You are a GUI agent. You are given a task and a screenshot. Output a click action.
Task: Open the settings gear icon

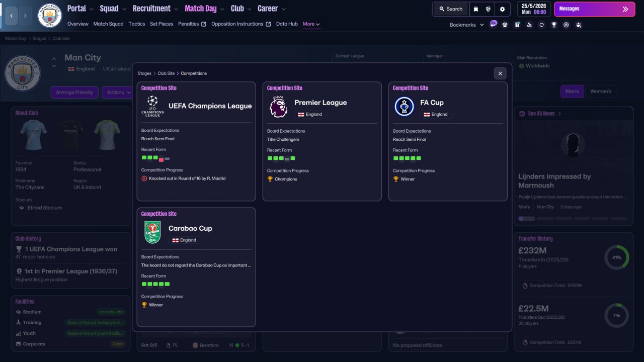502,9
